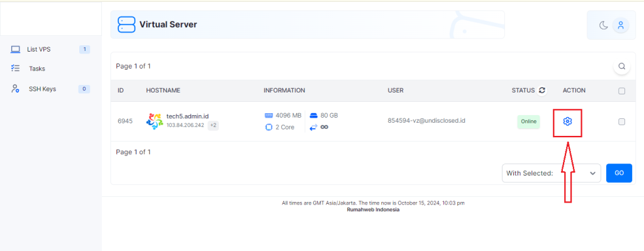Click the ID column header
This screenshot has height=251, width=644.
tap(121, 91)
